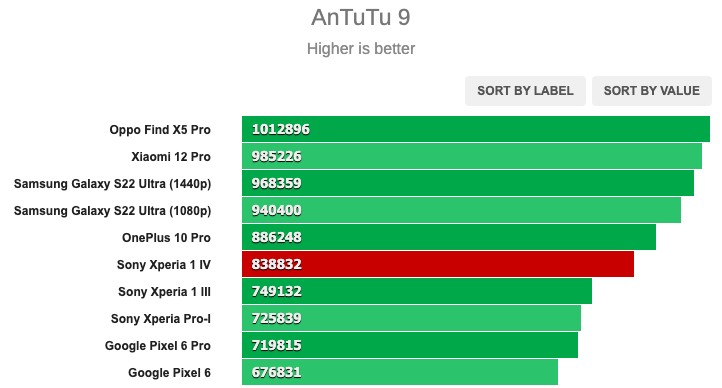This screenshot has width=722, height=388.
Task: Click the Google Pixel 6 bar
Action: [400, 372]
